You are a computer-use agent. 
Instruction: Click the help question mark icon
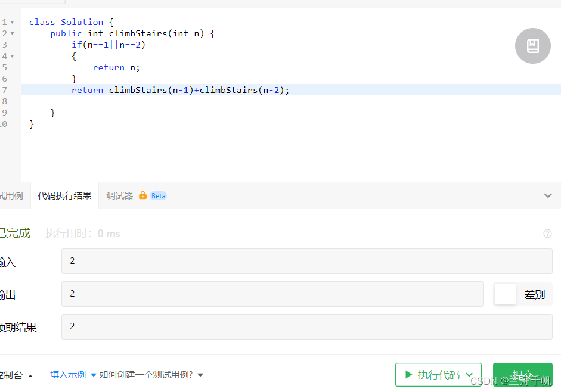pyautogui.click(x=547, y=234)
